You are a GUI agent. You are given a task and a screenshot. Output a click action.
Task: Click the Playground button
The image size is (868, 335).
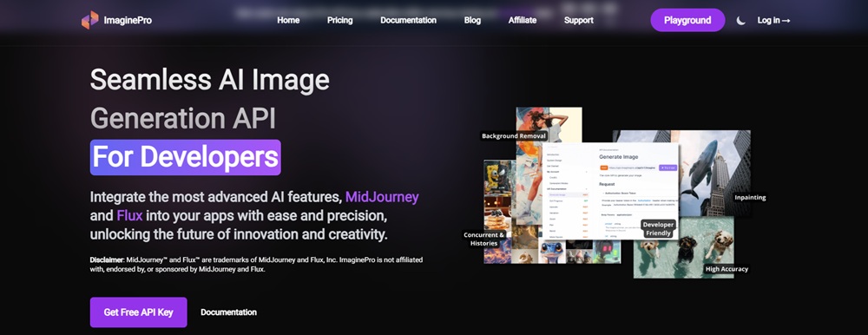click(687, 20)
